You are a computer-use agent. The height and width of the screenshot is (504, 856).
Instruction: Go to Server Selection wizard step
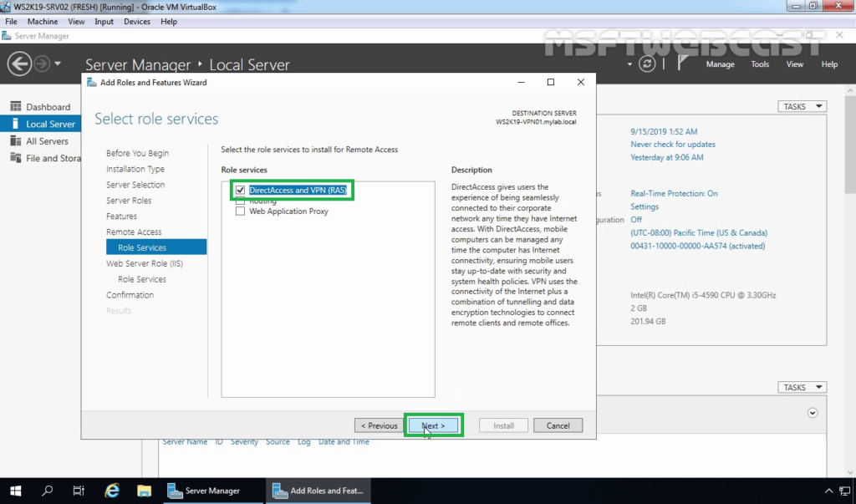(x=135, y=185)
